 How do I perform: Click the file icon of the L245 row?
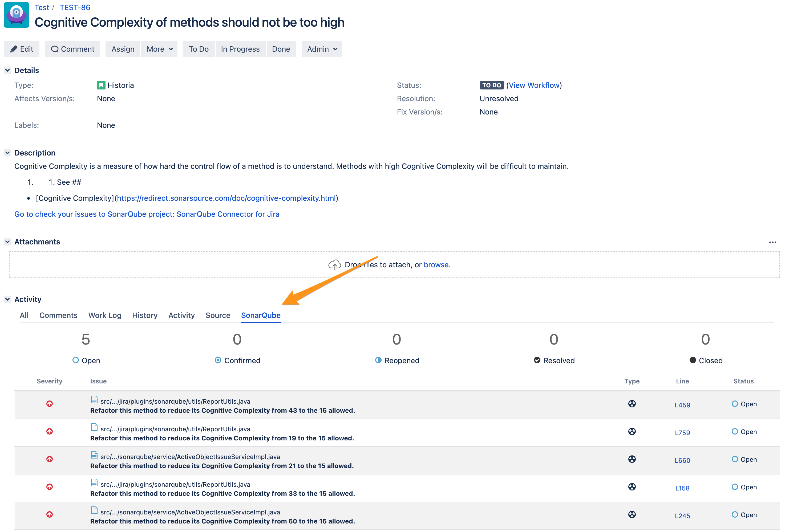(94, 511)
